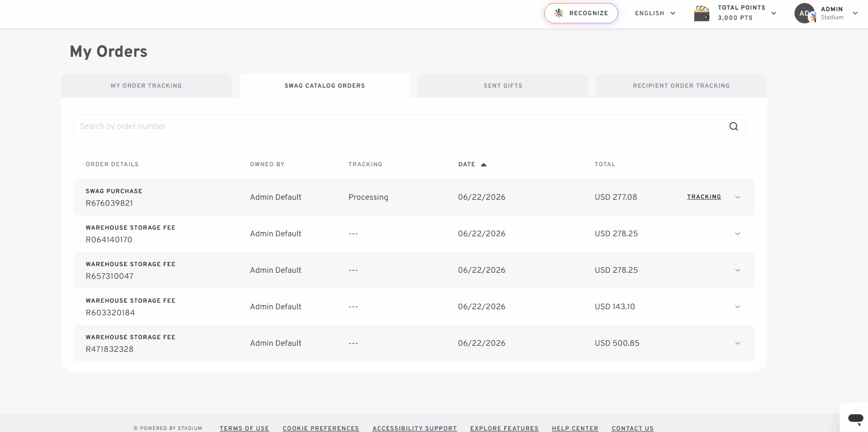Click the USD 143.10 total
Viewport: 868px width, 432px height.
615,307
